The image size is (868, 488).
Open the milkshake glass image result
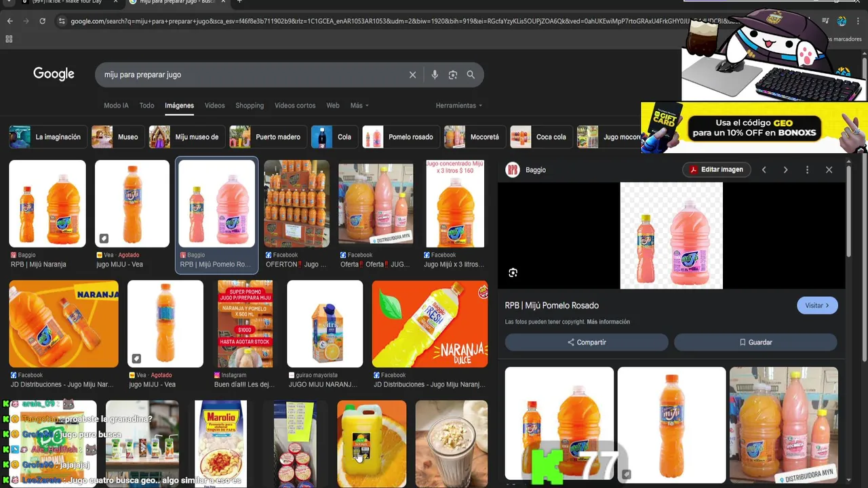coord(452,444)
